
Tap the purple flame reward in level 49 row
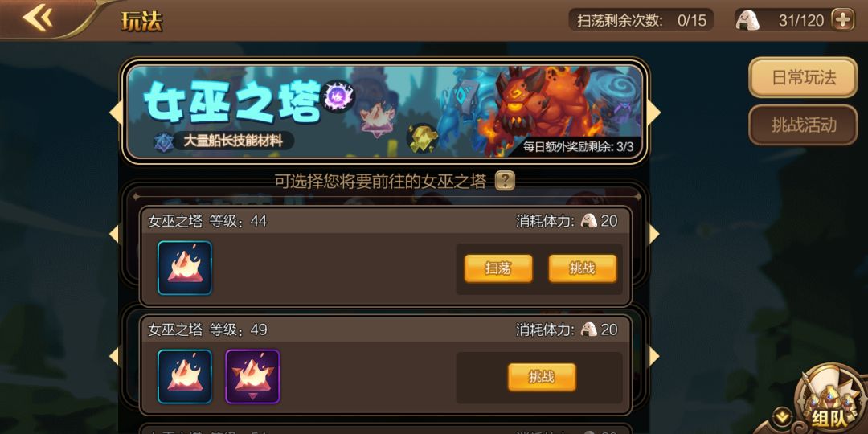pyautogui.click(x=252, y=376)
